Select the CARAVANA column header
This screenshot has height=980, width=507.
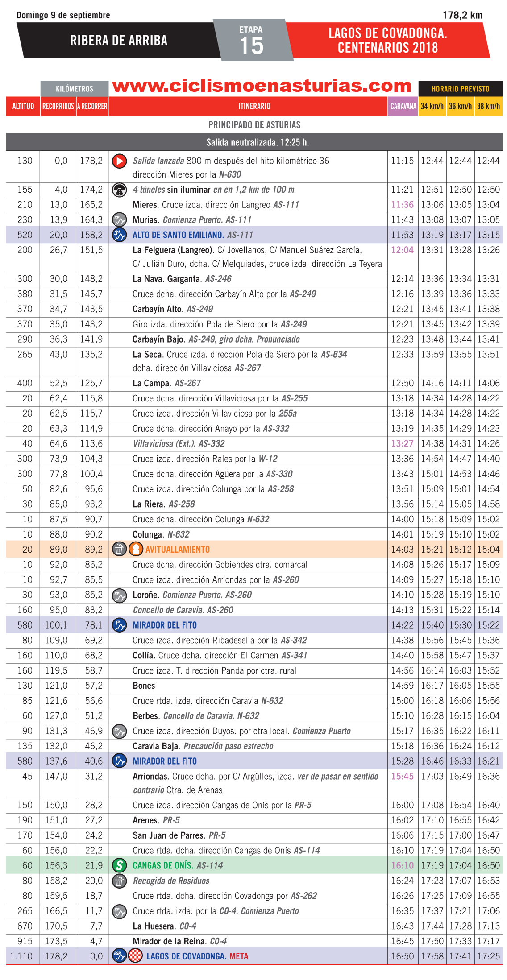403,107
